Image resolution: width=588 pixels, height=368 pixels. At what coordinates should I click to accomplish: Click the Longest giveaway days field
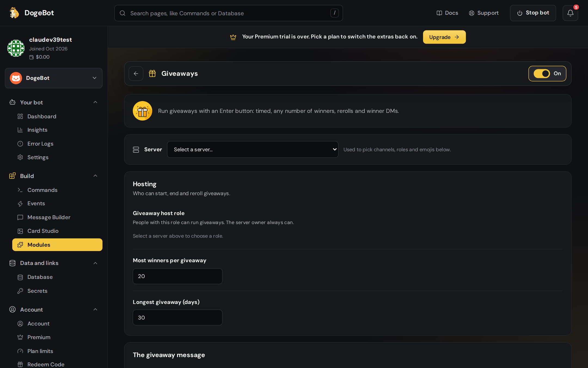[x=177, y=318]
